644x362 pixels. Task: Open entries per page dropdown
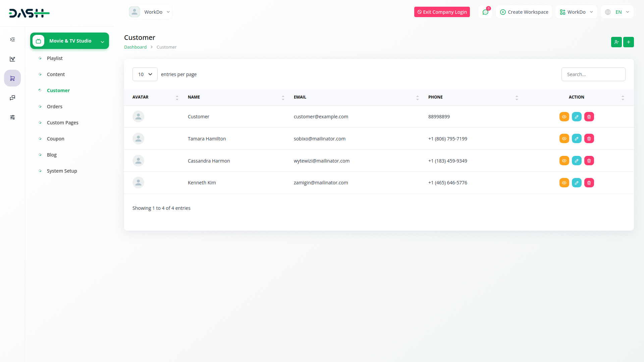click(x=145, y=74)
